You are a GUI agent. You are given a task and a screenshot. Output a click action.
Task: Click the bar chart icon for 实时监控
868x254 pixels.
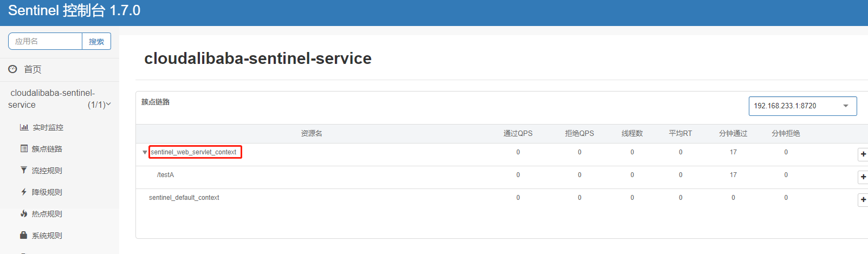click(x=24, y=127)
